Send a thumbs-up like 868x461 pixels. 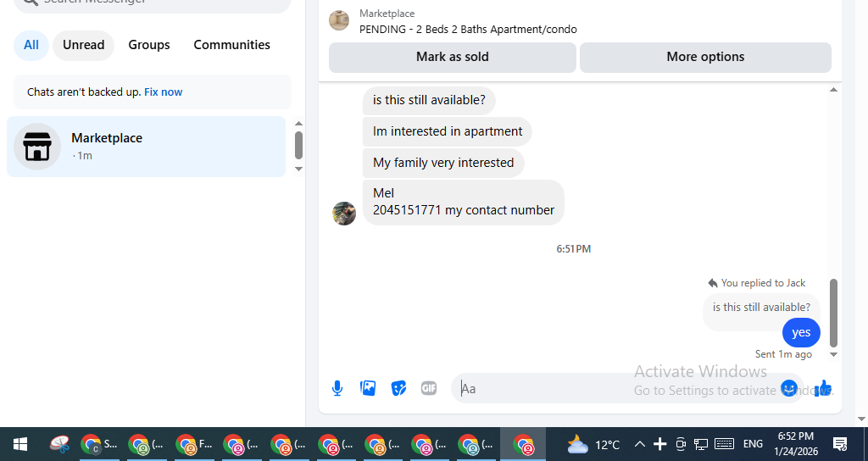(823, 388)
